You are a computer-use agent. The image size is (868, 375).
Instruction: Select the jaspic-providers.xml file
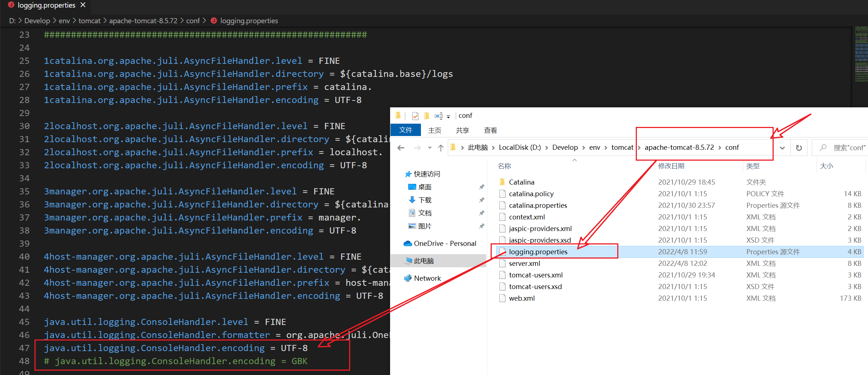click(x=540, y=228)
